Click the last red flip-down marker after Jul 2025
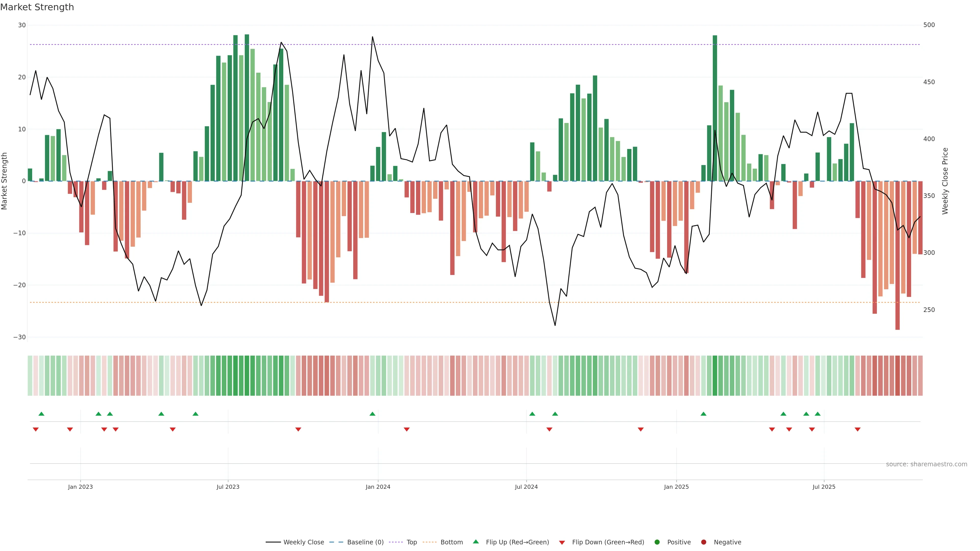This screenshot has width=980, height=551. [857, 429]
